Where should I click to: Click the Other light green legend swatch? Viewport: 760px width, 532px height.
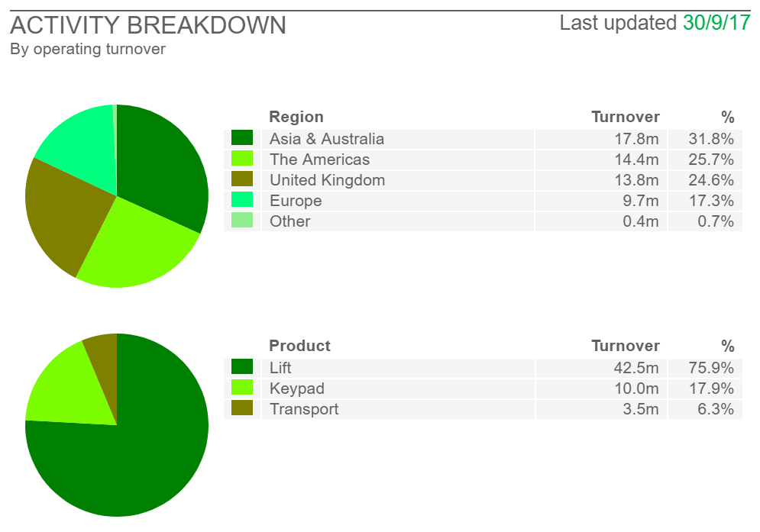click(242, 220)
